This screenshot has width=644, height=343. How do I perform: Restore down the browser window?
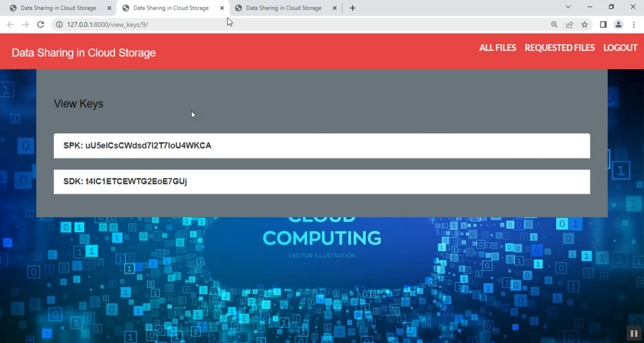tap(611, 7)
